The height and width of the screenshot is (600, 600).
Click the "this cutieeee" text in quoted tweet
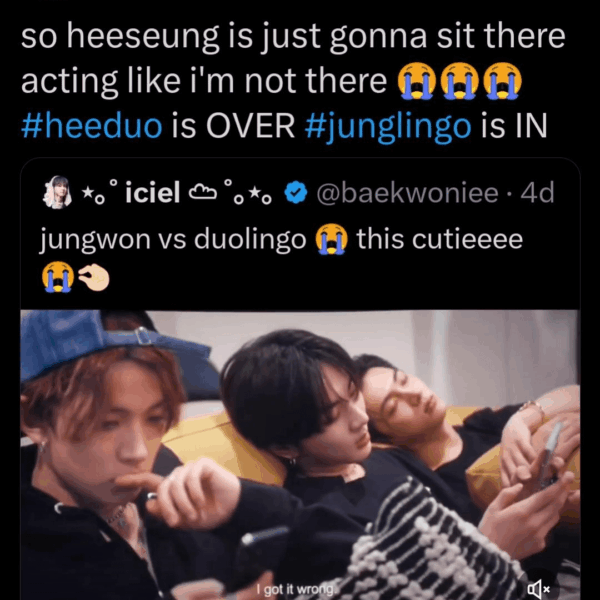click(440, 239)
